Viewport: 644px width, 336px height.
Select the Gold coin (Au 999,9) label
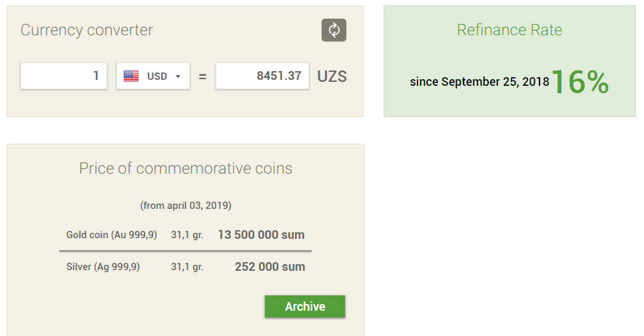(x=112, y=235)
